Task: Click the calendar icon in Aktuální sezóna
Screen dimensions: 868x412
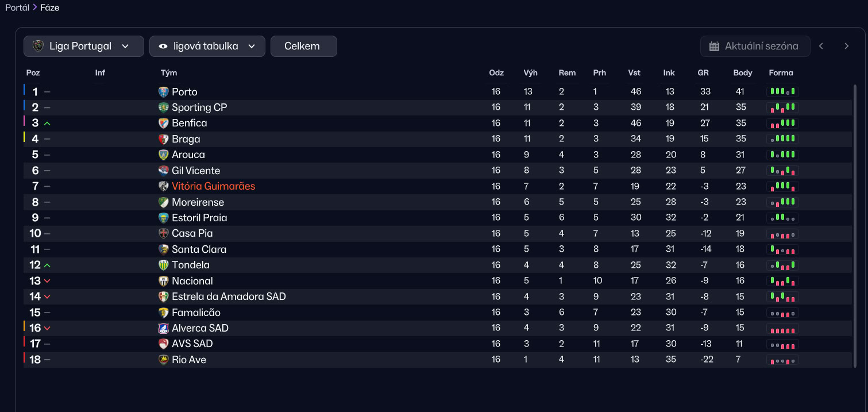Action: [x=714, y=47]
